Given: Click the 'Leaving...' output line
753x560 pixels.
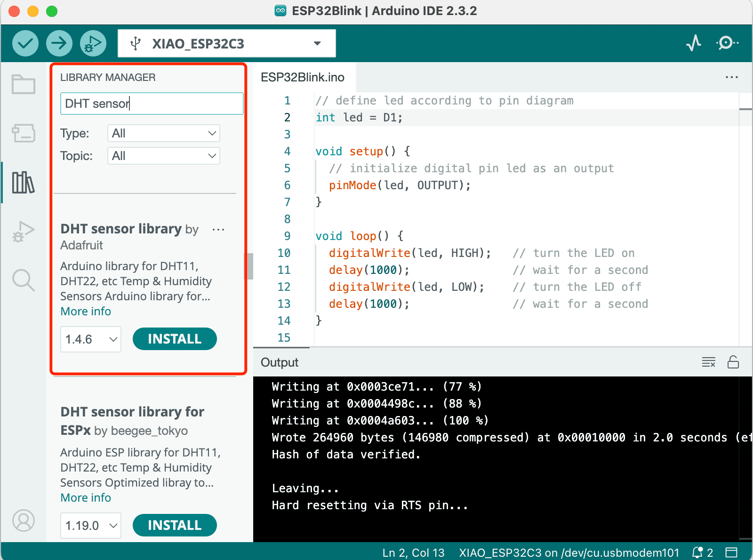Looking at the screenshot, I should click(x=305, y=488).
